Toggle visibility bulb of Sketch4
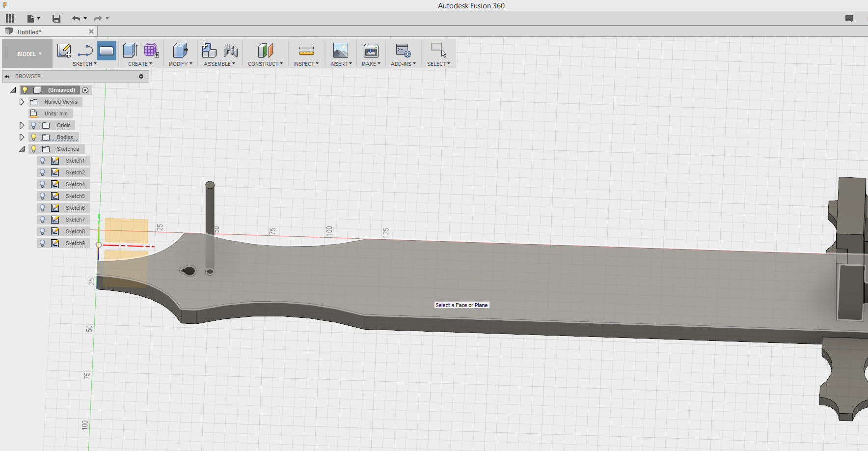Screen dimensions: 868x451 (43, 184)
